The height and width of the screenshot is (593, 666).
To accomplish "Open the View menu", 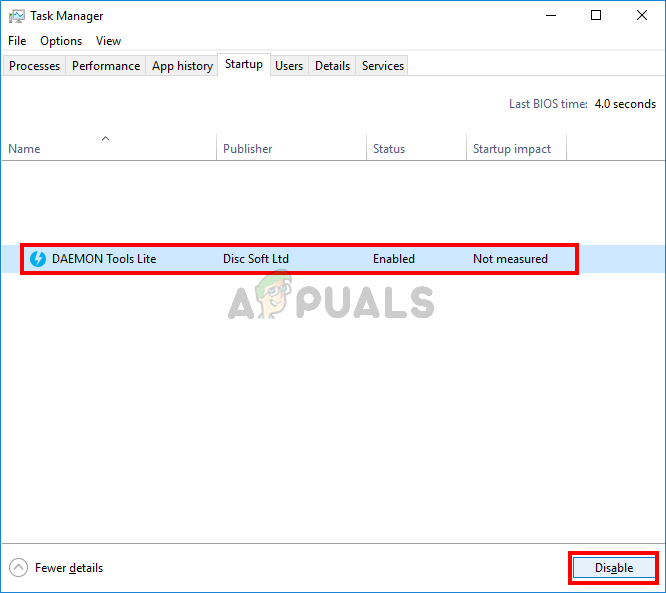I will coord(108,41).
